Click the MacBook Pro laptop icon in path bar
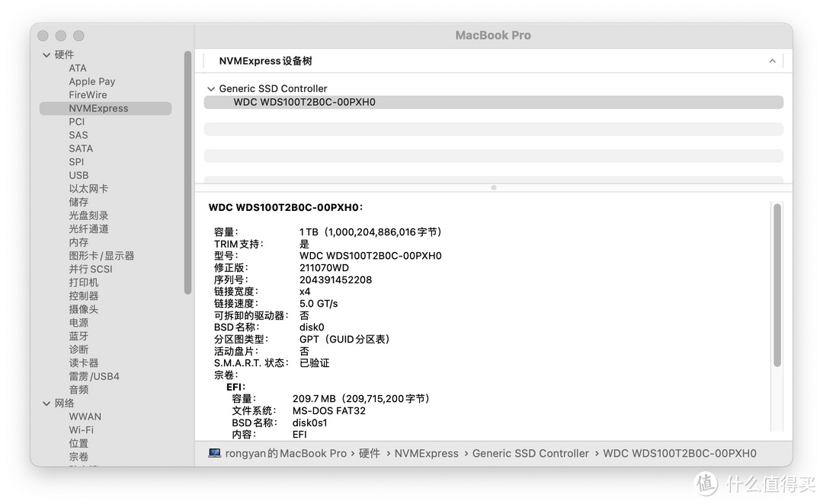823x504 pixels. pos(214,453)
